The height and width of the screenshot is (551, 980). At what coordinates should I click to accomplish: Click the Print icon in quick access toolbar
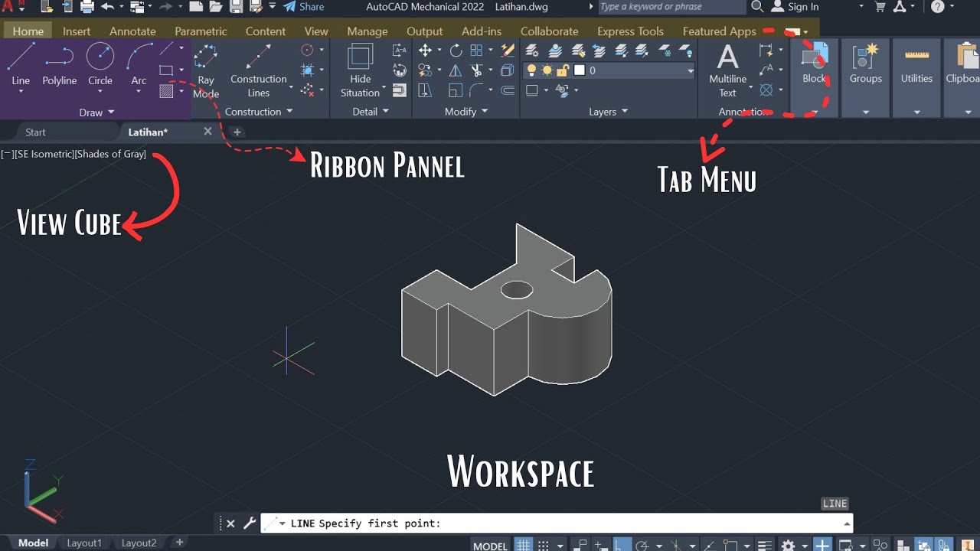87,7
